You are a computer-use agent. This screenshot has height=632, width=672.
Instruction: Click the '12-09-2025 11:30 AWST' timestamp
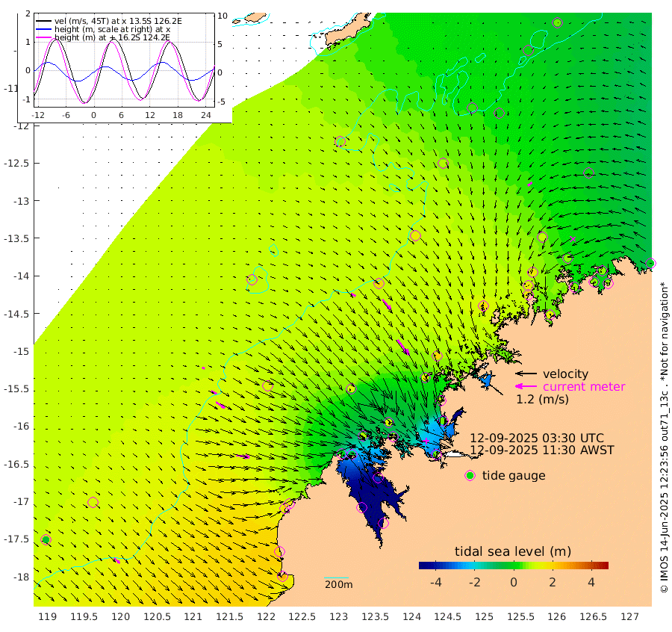pos(542,450)
